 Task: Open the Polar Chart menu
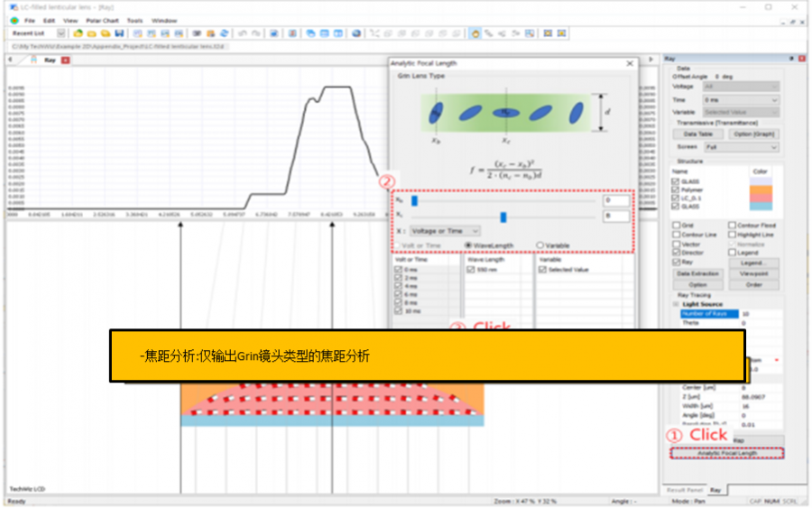(103, 20)
